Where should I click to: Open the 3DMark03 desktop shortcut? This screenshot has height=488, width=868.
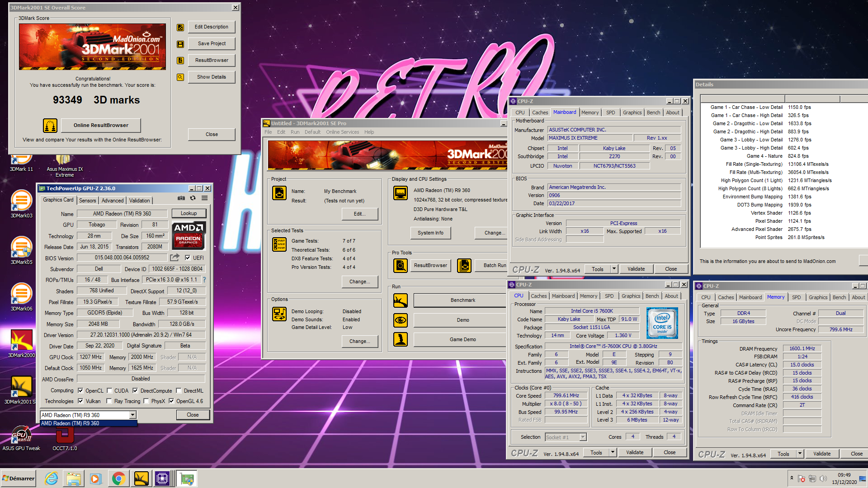pos(21,204)
